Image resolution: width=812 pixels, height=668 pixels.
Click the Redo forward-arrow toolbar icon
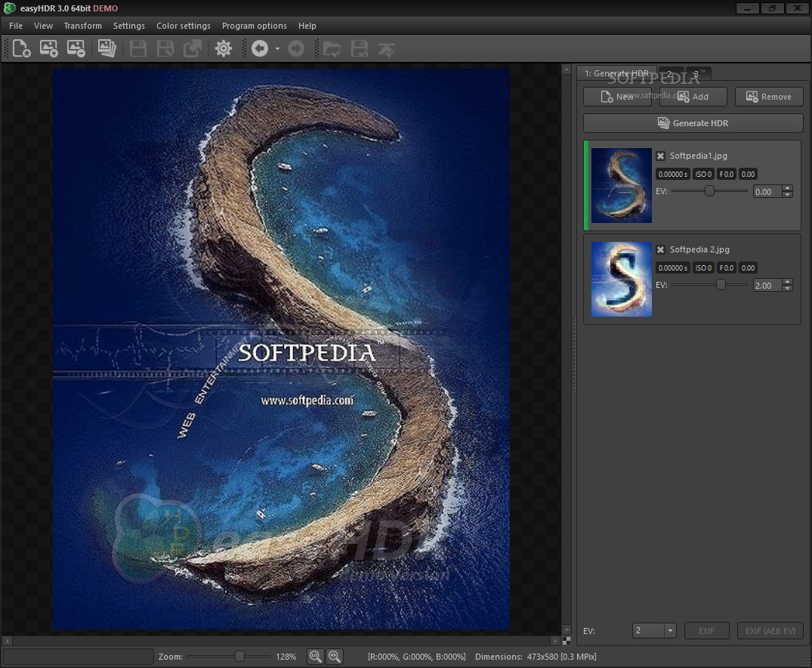295,48
